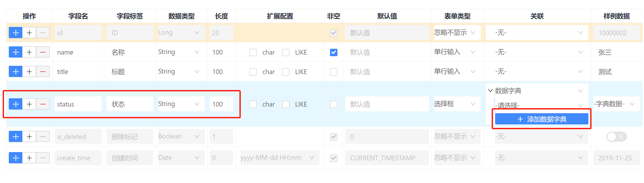644x183 pixels.
Task: Click the plus icon in is_deleted row
Action: tap(29, 137)
